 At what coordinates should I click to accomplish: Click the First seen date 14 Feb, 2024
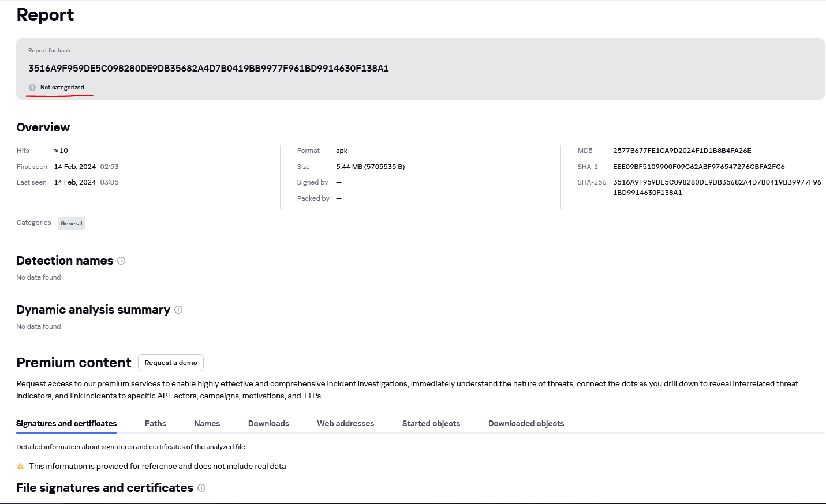(x=75, y=167)
